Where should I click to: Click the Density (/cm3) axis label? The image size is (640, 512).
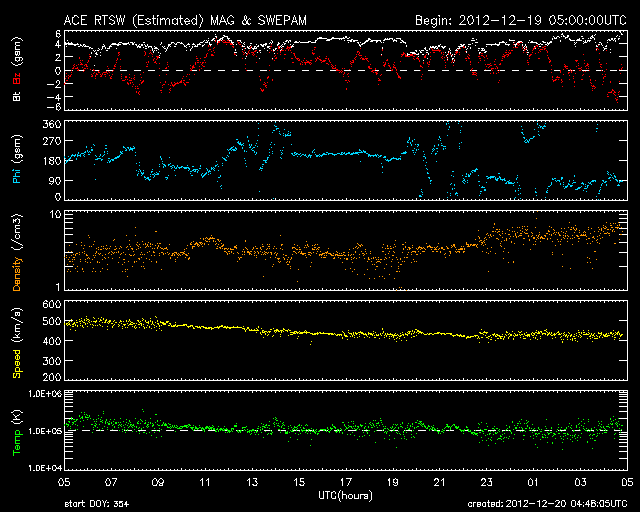click(15, 250)
